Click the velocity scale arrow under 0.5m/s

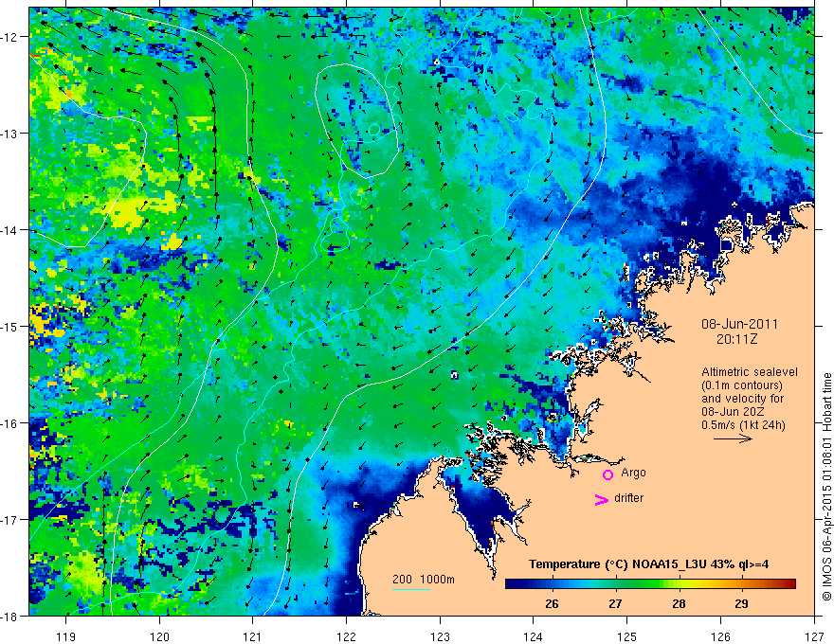coord(733,438)
